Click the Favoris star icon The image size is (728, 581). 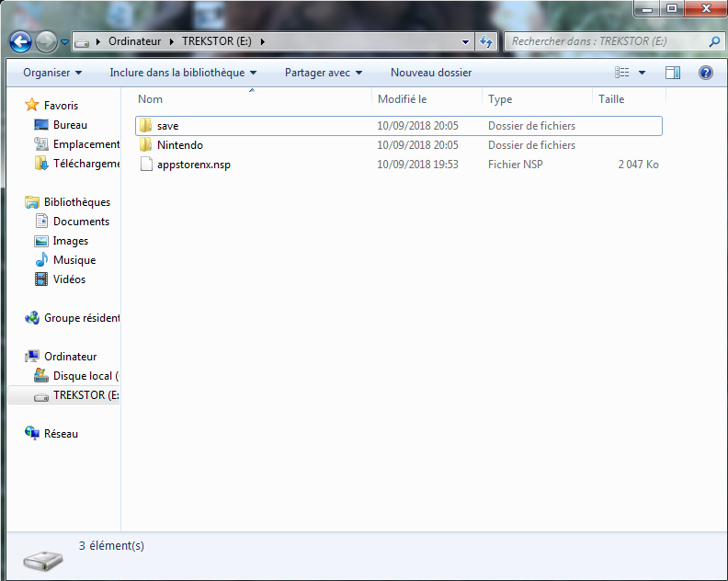(x=31, y=105)
